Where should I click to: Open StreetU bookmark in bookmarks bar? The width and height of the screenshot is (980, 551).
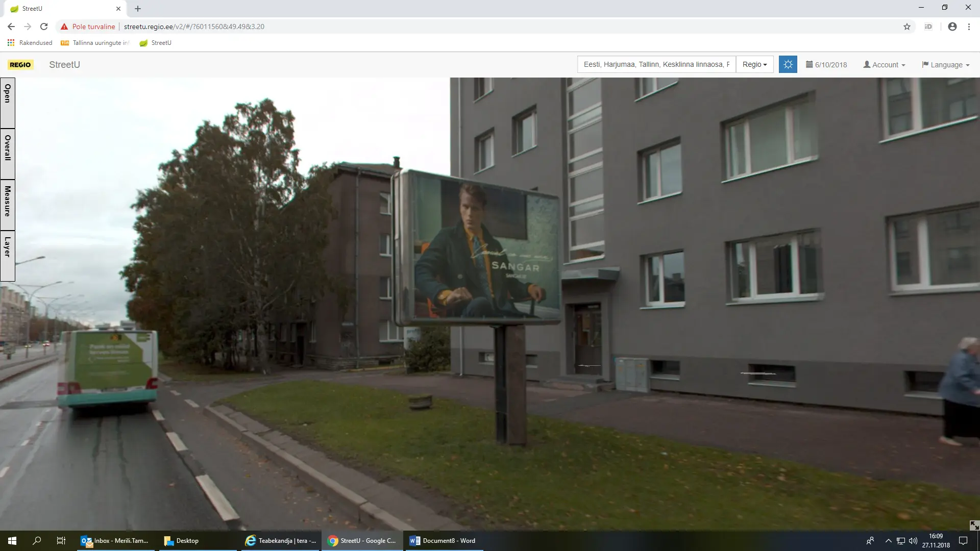coord(156,43)
